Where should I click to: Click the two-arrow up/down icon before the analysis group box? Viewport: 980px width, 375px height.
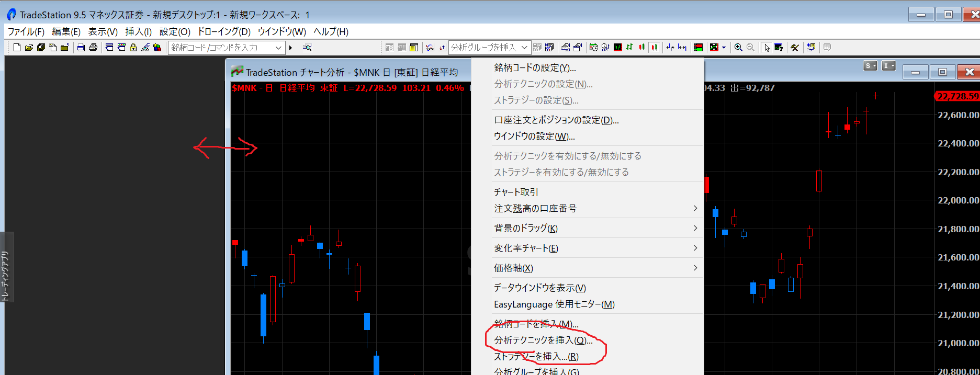click(442, 48)
